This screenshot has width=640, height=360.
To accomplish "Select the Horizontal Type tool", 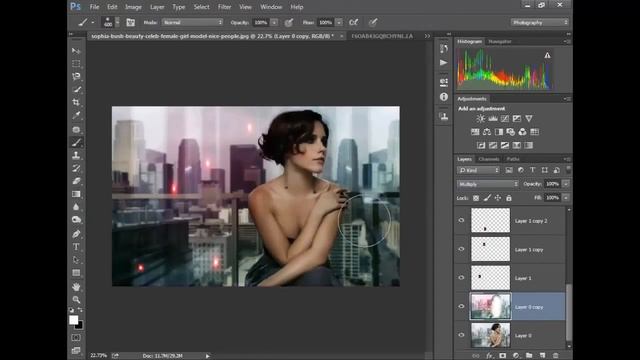I will [x=76, y=247].
